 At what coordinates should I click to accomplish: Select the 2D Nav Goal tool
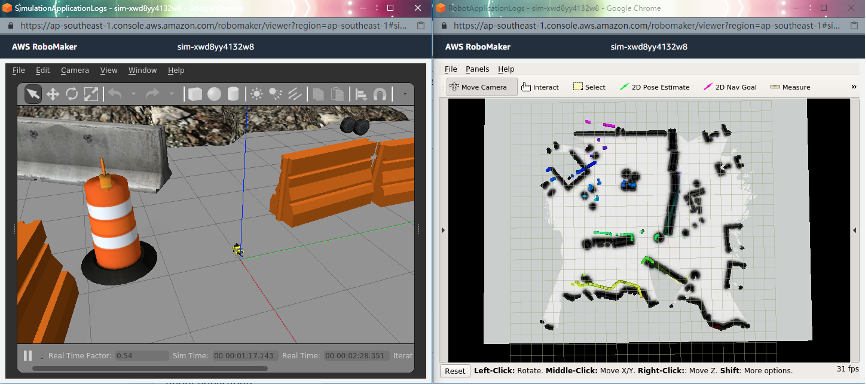[x=730, y=87]
